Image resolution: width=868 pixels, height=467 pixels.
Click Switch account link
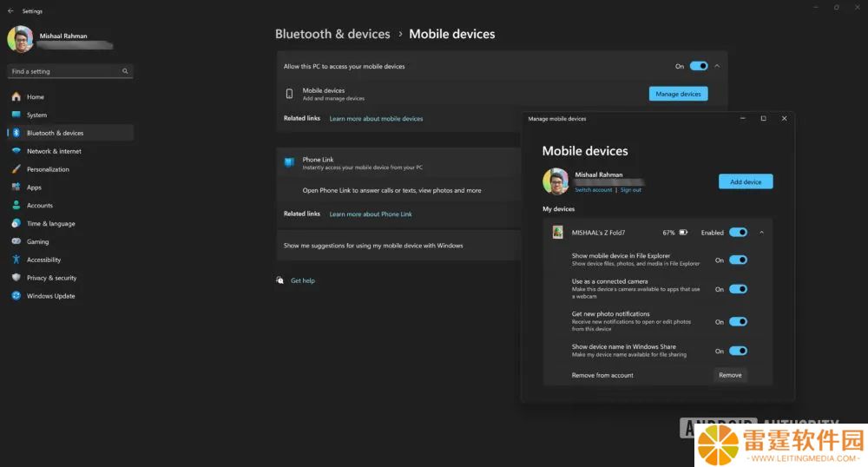coord(593,190)
